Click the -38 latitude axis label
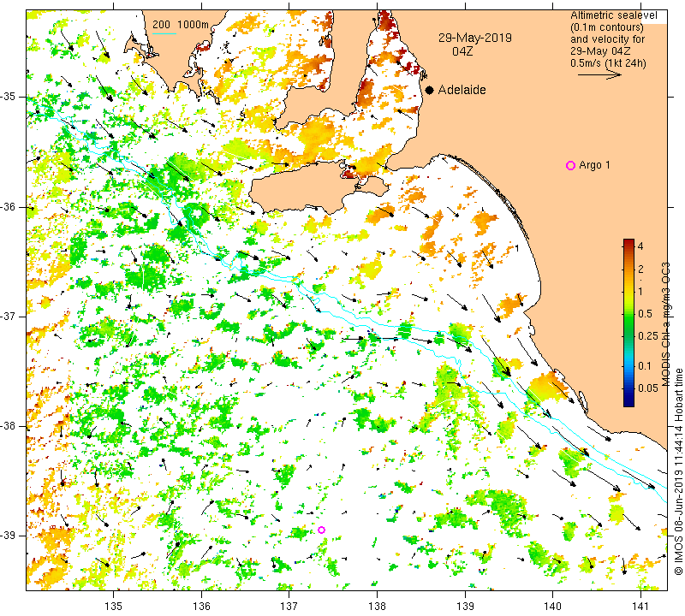This screenshot has height=616, width=685. coord(9,426)
